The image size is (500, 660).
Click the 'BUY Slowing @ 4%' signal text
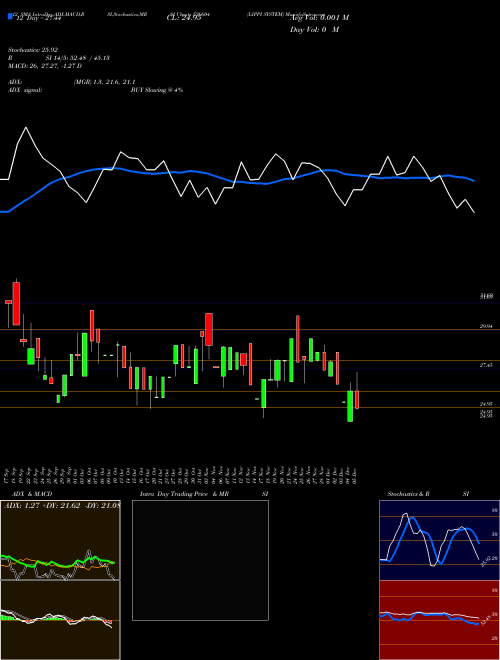157,90
